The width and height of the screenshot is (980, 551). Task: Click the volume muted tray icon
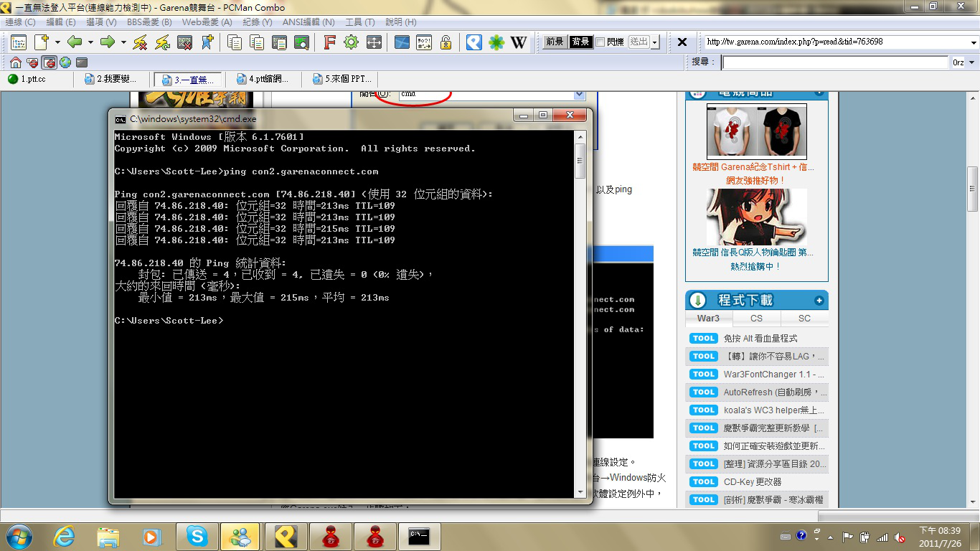[900, 537]
